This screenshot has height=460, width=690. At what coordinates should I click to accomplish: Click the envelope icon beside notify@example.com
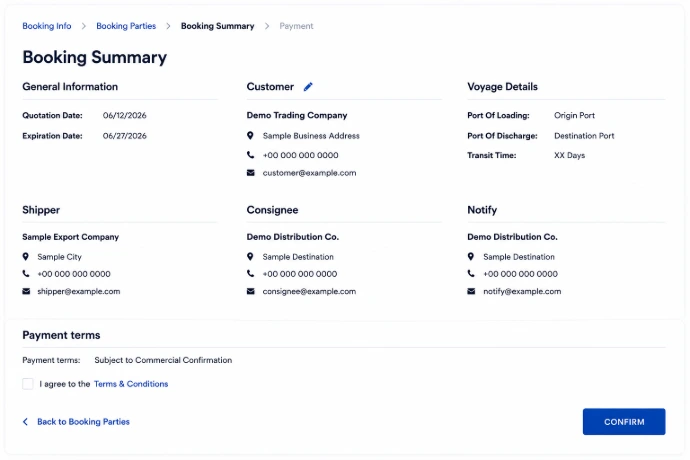(x=471, y=291)
